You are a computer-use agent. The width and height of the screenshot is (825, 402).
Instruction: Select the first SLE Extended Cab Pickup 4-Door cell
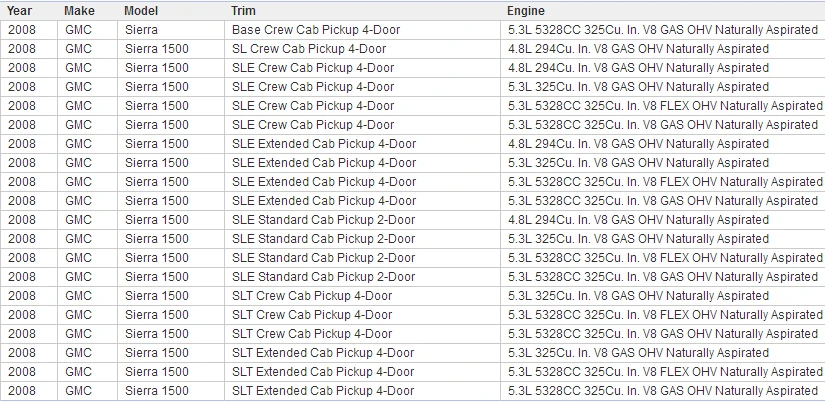362,144
